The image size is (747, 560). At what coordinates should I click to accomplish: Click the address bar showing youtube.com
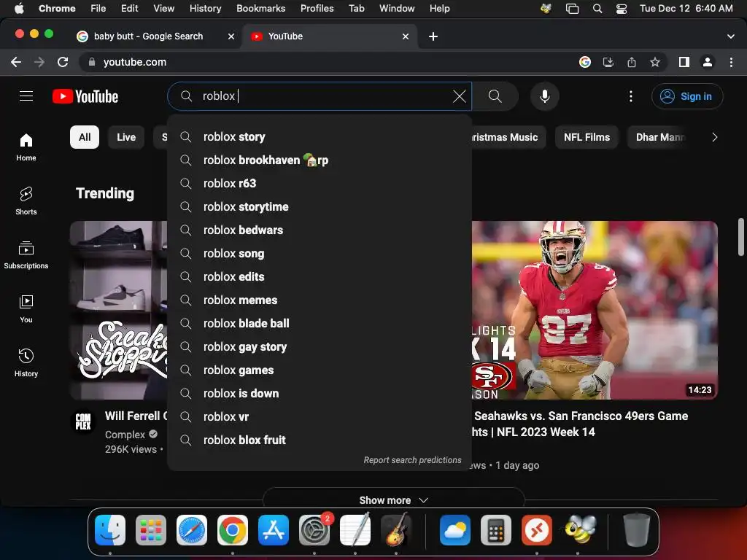coord(135,62)
